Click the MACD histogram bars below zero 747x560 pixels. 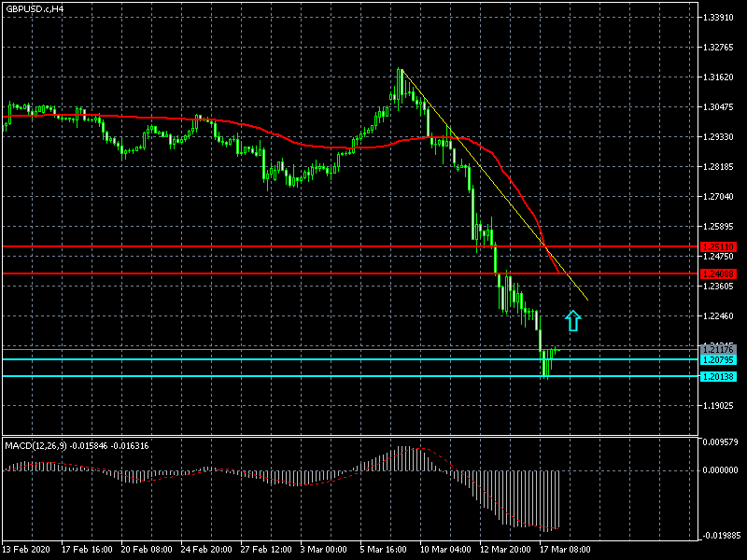(523, 499)
